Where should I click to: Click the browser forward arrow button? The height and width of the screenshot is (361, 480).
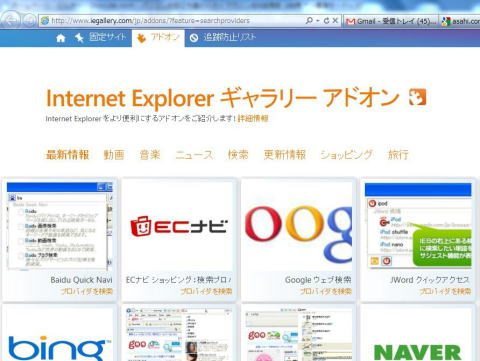[29, 20]
